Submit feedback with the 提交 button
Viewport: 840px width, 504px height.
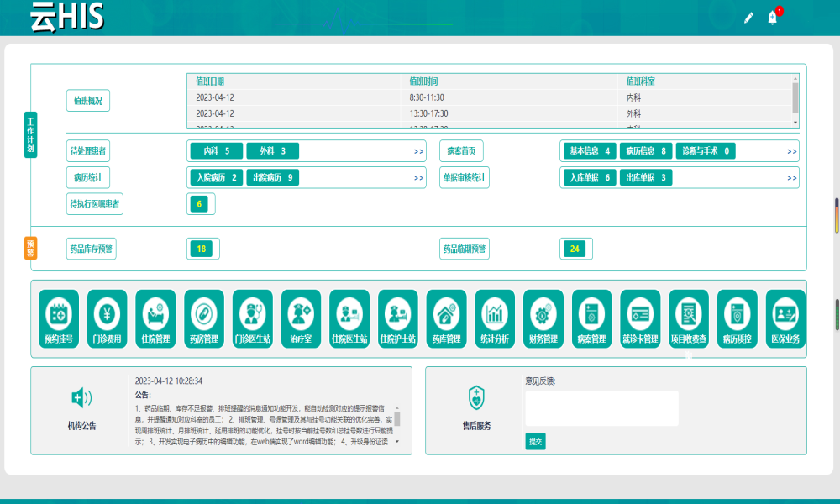[535, 441]
